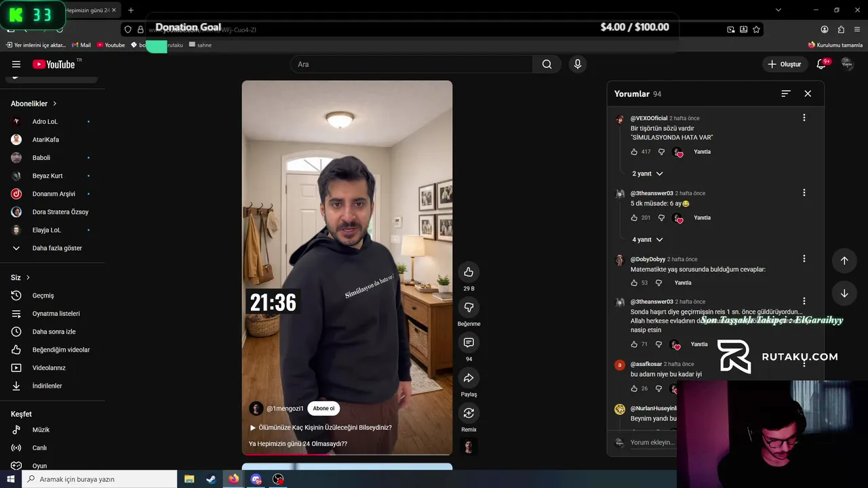Screen dimensions: 868x488
Task: Reply to @VEXOOfficial with Yanıtla
Action: coord(702,152)
